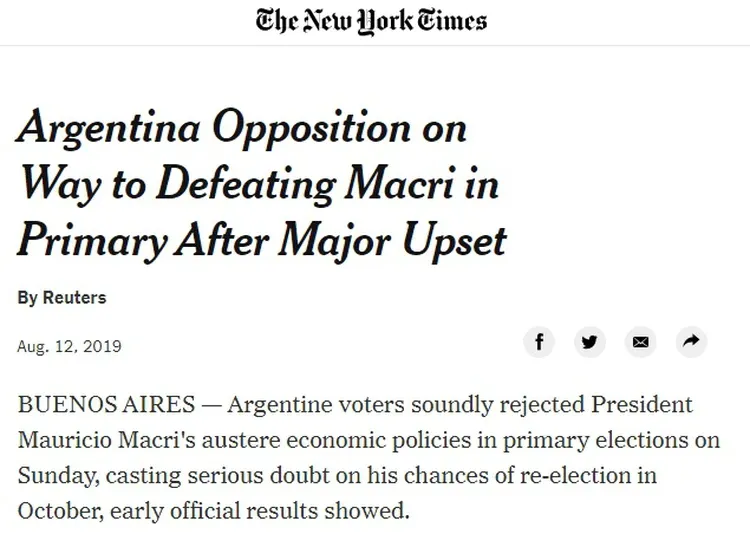Click the word 'October' in the paragraph
Image resolution: width=750 pixels, height=547 pixels.
click(x=60, y=510)
